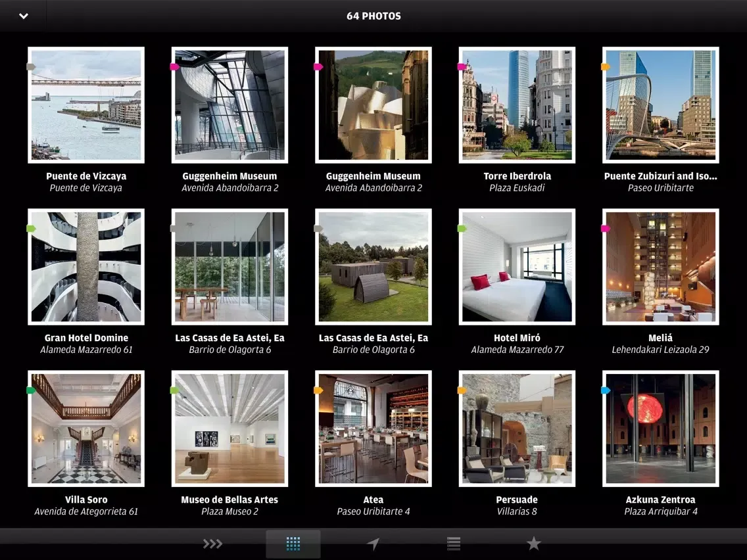This screenshot has height=560, width=747.
Task: Open favorites with the star icon
Action: [x=533, y=543]
